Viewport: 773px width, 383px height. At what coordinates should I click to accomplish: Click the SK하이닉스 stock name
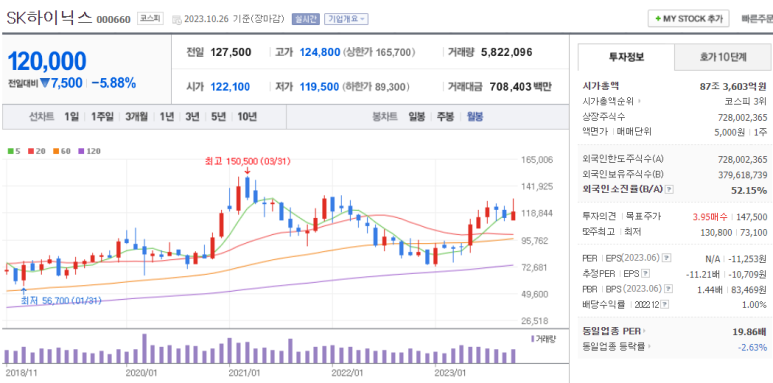coord(49,18)
